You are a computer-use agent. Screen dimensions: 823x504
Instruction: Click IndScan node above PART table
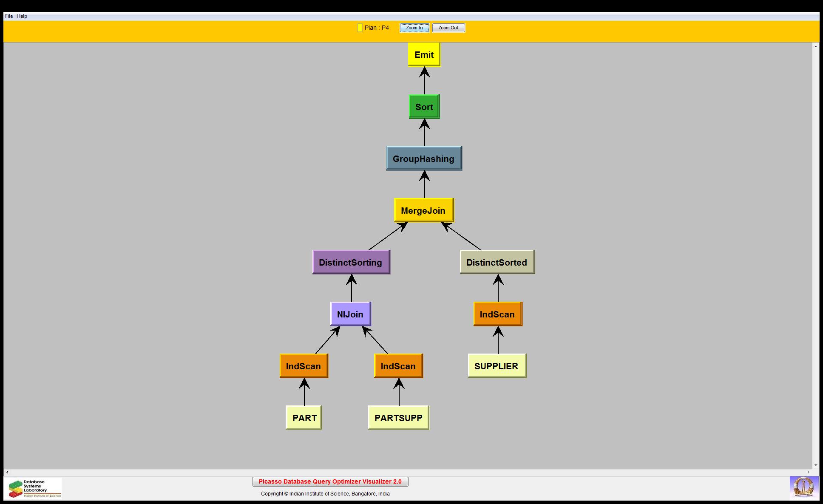[304, 366]
